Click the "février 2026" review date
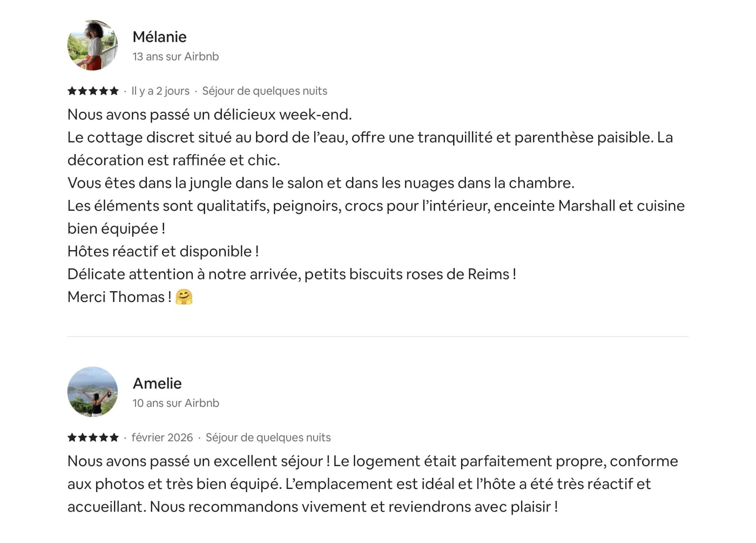This screenshot has height=543, width=756. [162, 438]
